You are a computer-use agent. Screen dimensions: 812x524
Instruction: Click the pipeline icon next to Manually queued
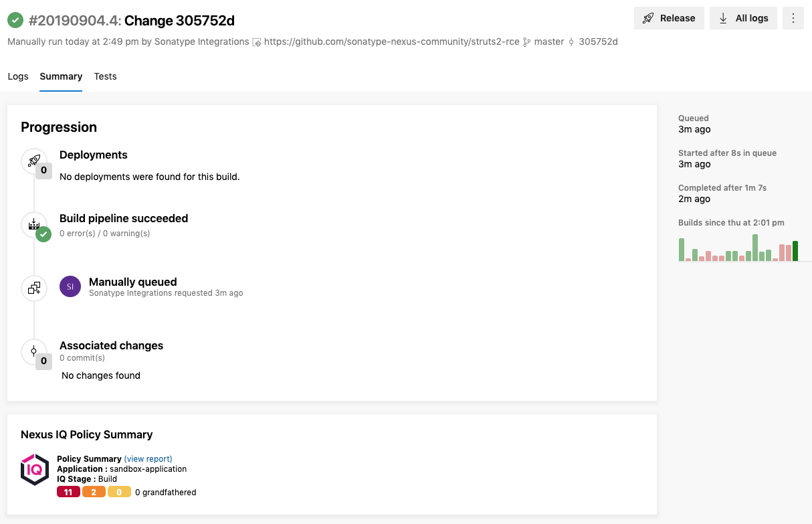click(x=33, y=287)
